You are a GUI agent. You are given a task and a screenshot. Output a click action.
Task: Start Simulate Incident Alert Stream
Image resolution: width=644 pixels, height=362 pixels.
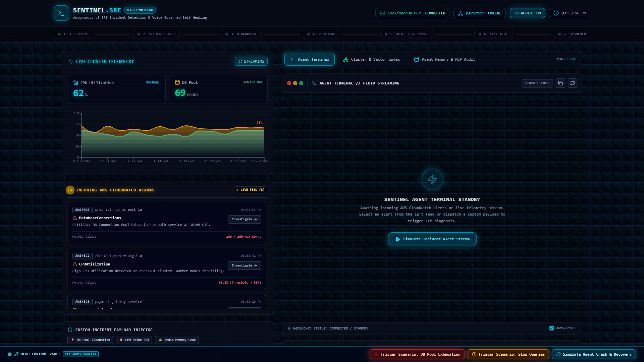pyautogui.click(x=432, y=239)
